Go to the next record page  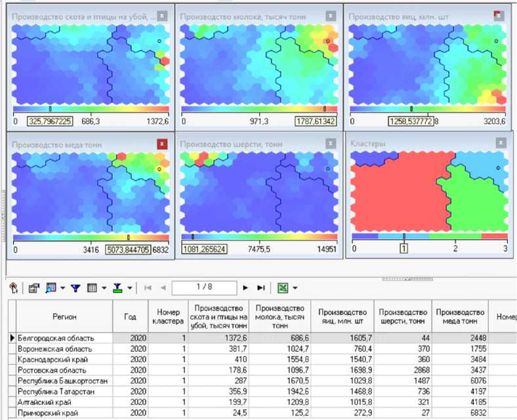(x=246, y=287)
